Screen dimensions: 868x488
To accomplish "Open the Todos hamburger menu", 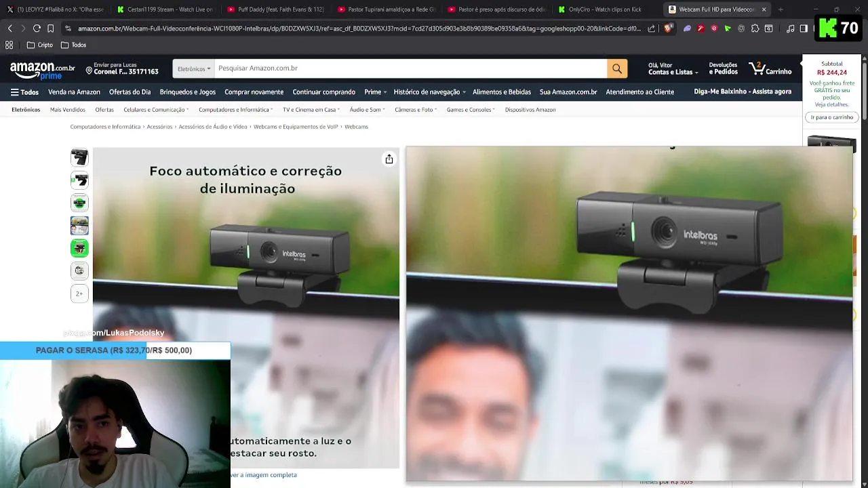I will (24, 92).
